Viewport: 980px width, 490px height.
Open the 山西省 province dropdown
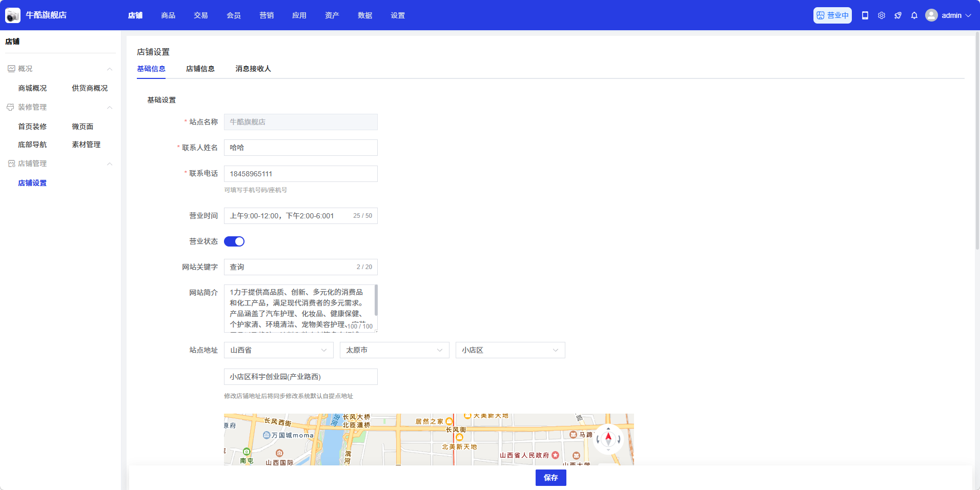pyautogui.click(x=278, y=350)
